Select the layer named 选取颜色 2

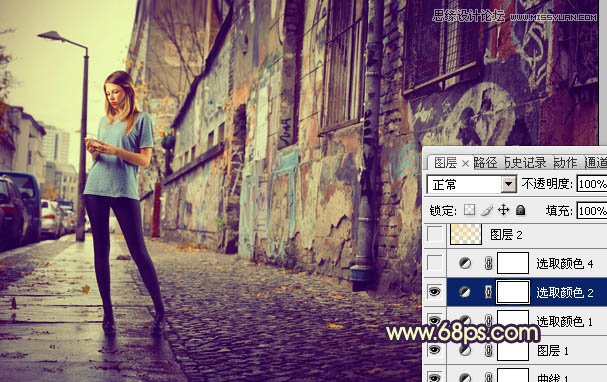tap(564, 292)
